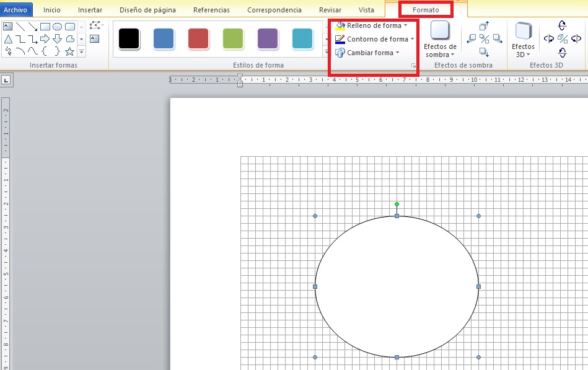Image resolution: width=588 pixels, height=370 pixels.
Task: Select the oval shape tool
Action: coord(58,27)
